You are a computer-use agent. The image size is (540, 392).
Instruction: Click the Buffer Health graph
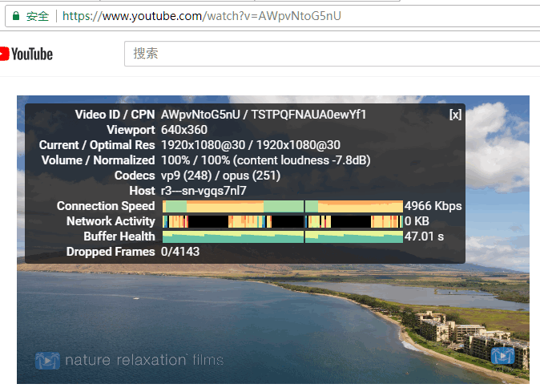(282, 236)
